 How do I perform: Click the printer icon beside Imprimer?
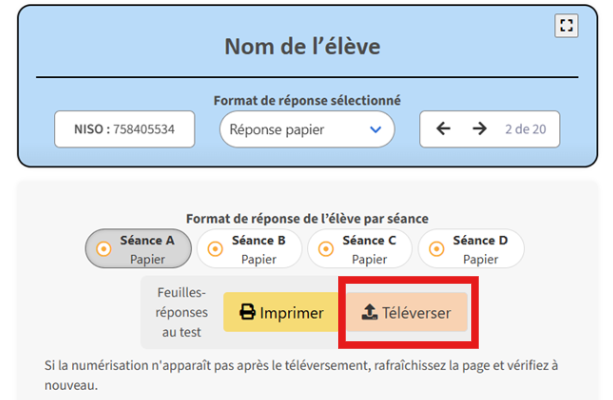(247, 313)
